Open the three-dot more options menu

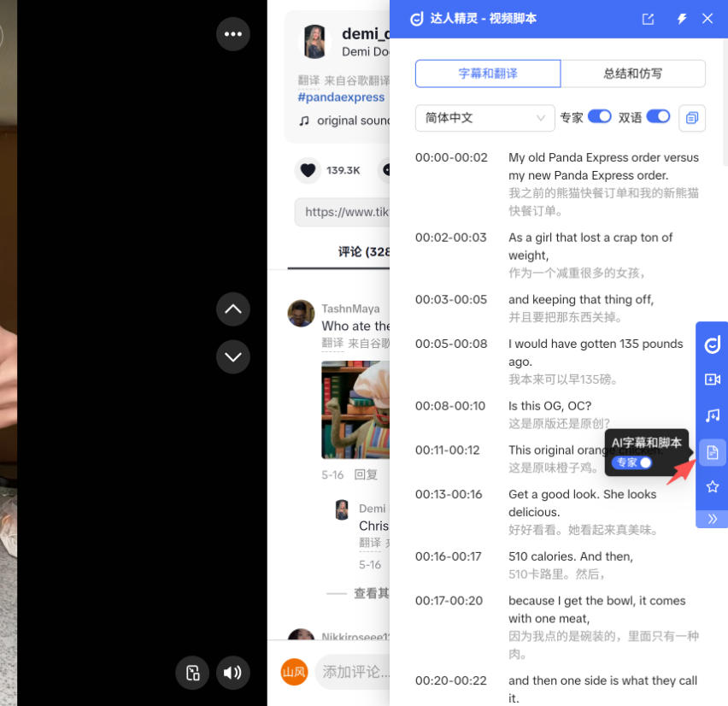tap(233, 34)
